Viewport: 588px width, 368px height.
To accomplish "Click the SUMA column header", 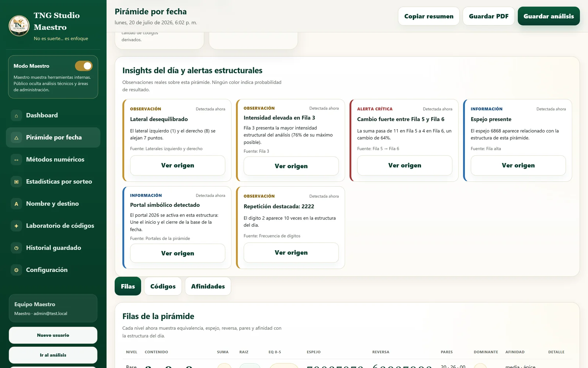I will pos(223,352).
